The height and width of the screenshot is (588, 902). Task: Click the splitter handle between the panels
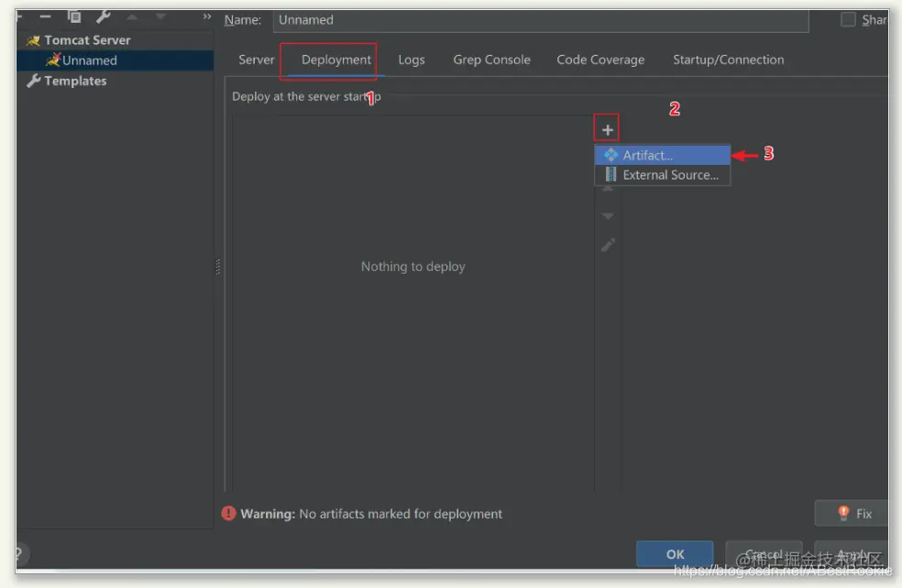pyautogui.click(x=218, y=267)
